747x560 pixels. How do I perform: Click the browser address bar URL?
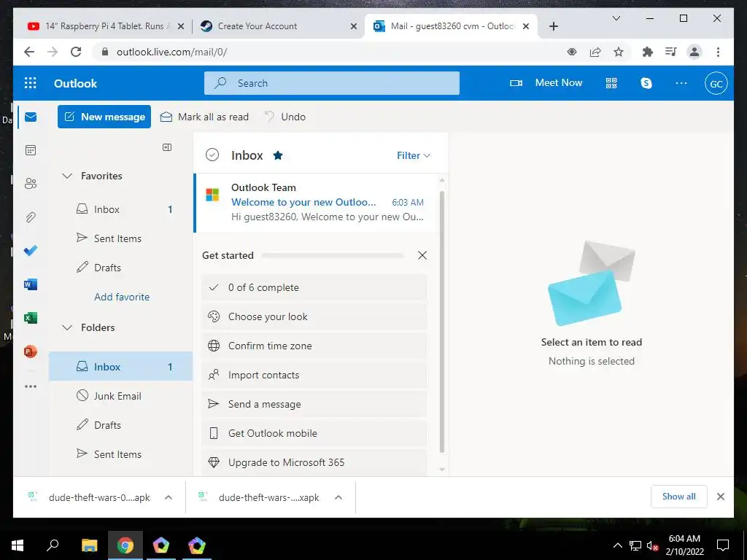tap(171, 52)
